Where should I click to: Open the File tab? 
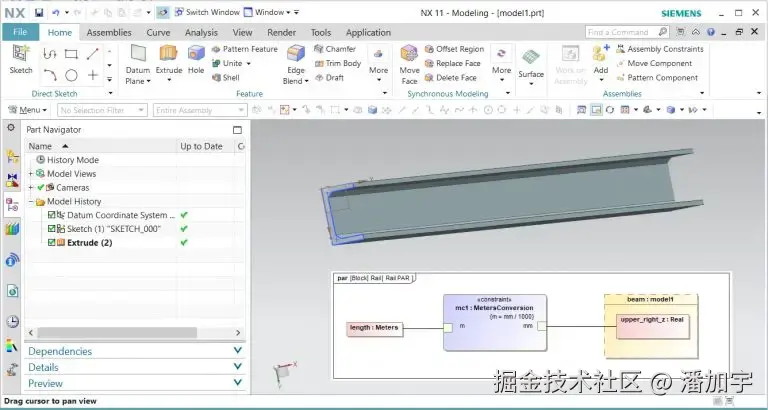pyautogui.click(x=20, y=32)
